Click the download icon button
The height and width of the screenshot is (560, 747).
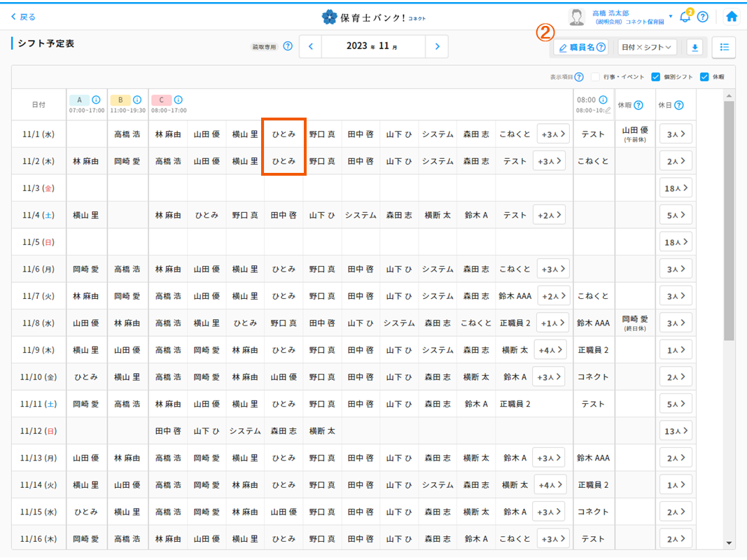(x=694, y=48)
